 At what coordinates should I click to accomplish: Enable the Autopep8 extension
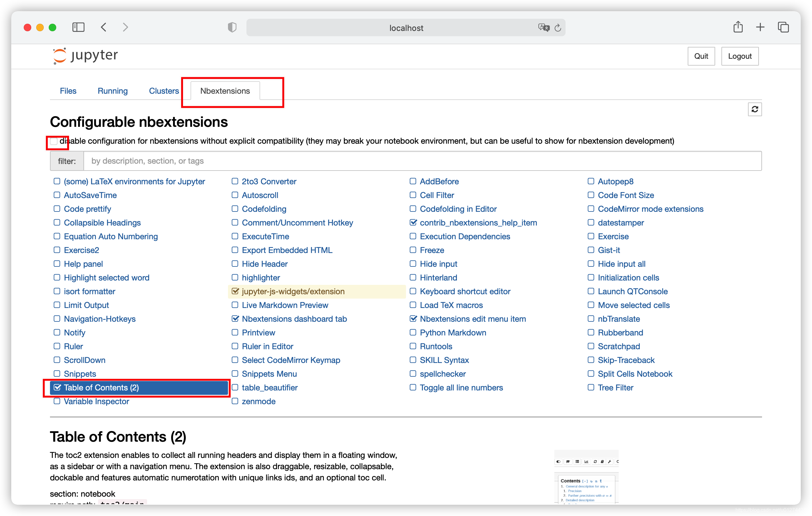point(591,181)
